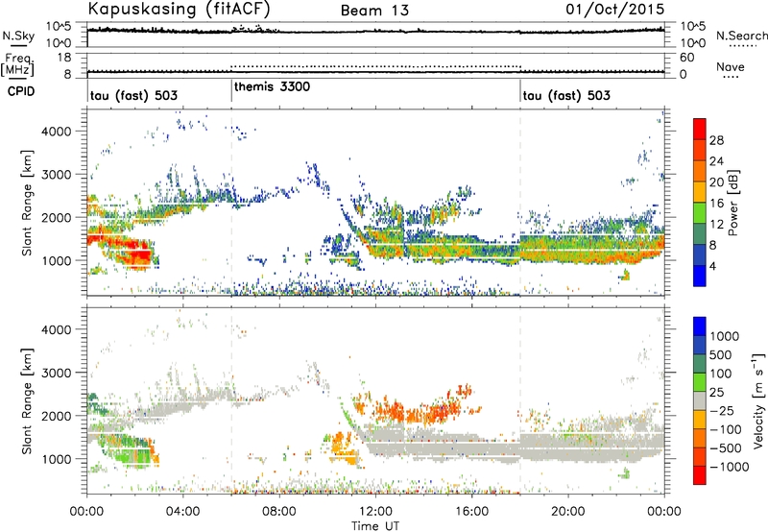The height and width of the screenshot is (532, 768).
Task: Click the themis 3300 CPID label
Action: [272, 87]
